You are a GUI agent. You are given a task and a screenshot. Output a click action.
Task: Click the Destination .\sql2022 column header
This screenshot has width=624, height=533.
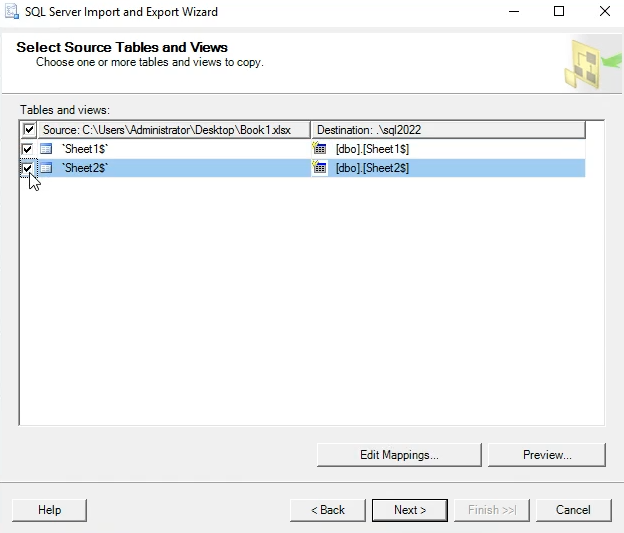pos(448,130)
